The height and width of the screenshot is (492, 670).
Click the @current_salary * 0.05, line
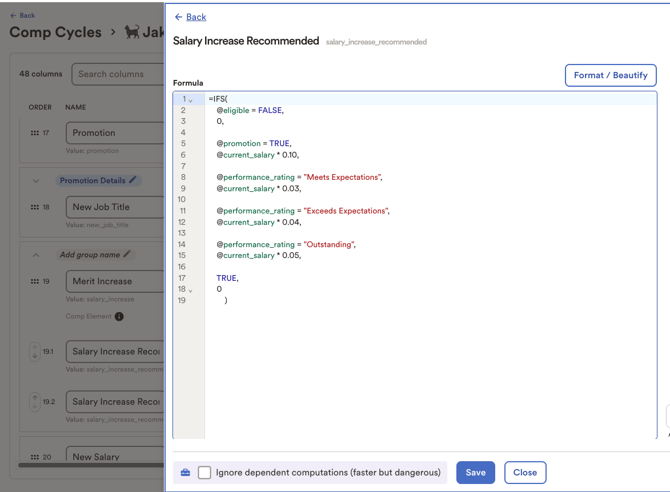[x=259, y=256]
